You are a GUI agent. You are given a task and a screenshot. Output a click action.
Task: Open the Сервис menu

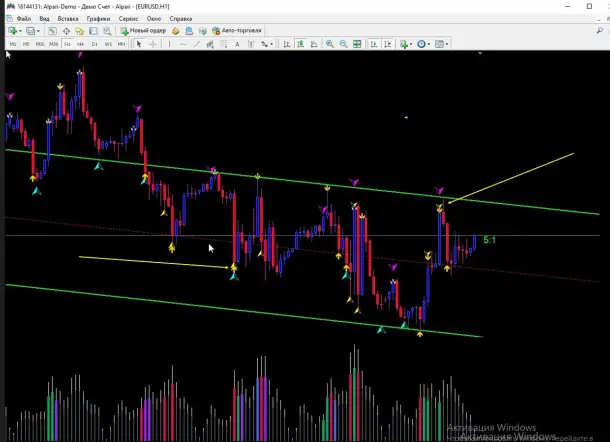coord(128,18)
